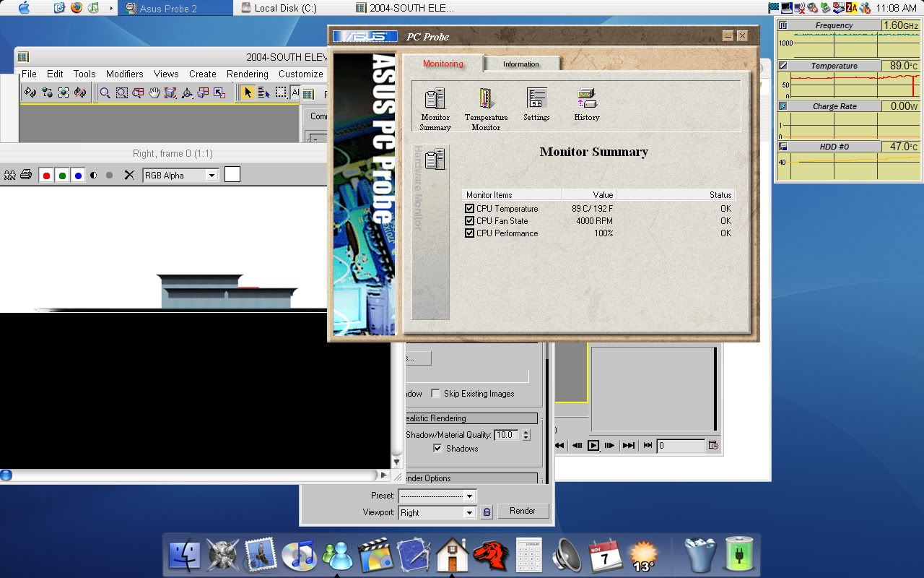
Task: Toggle the alpha channel display
Action: (94, 175)
